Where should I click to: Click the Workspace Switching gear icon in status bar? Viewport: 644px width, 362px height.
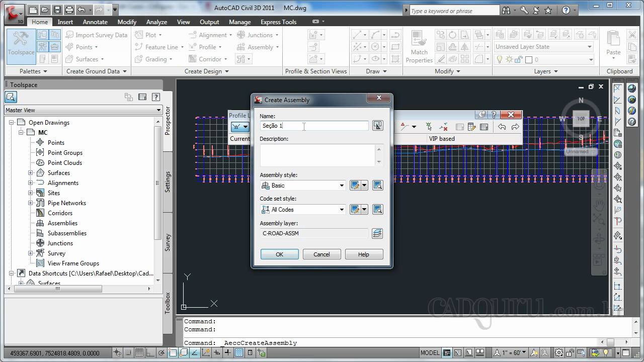(559, 353)
